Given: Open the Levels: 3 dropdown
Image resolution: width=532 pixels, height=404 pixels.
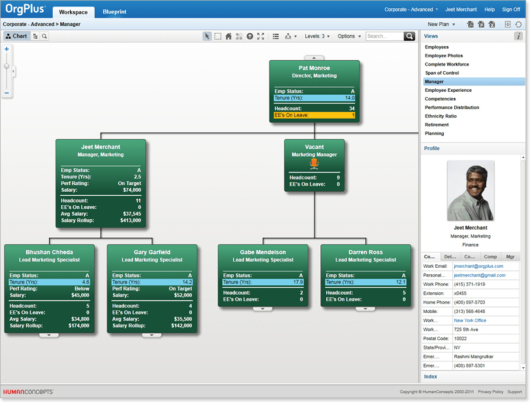Looking at the screenshot, I should pos(317,36).
